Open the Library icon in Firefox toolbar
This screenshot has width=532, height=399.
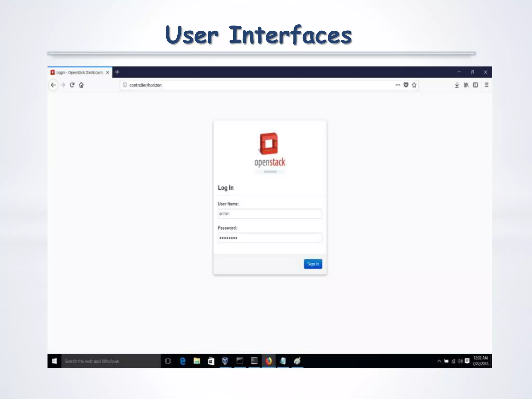pos(466,85)
